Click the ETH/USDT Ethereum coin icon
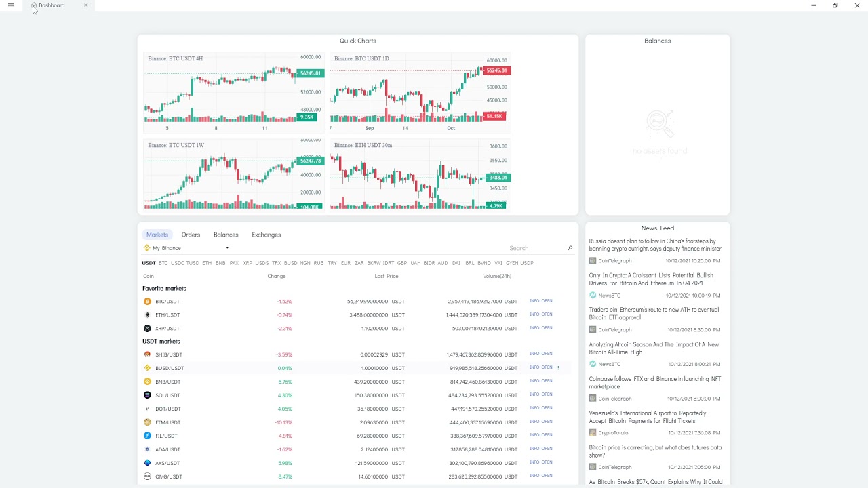 tap(147, 314)
